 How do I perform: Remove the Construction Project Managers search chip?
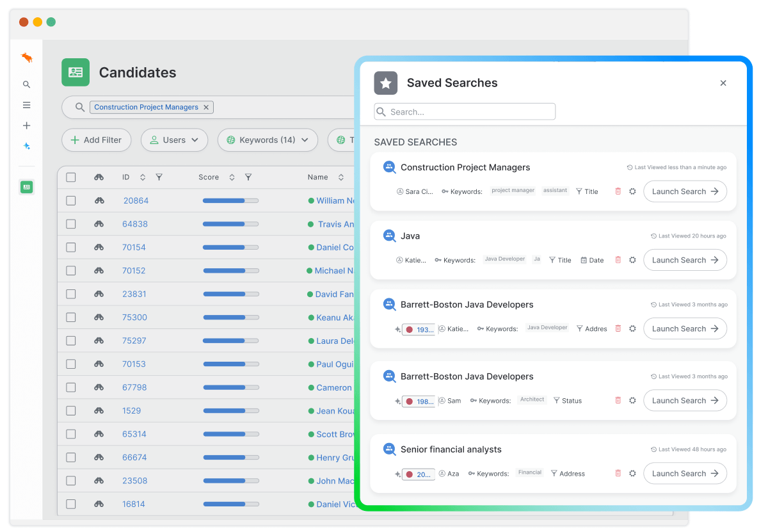pos(206,108)
